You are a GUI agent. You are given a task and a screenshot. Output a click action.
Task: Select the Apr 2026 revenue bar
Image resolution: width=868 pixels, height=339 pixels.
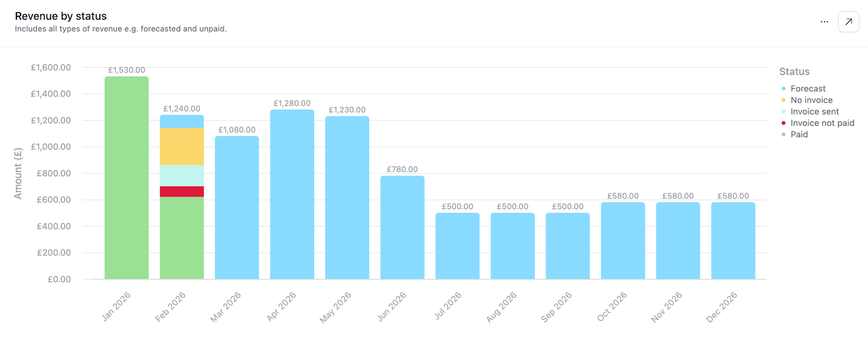(292, 195)
